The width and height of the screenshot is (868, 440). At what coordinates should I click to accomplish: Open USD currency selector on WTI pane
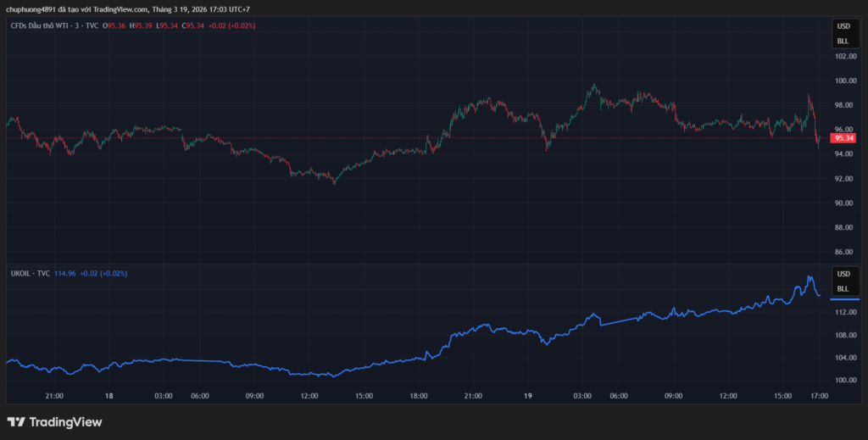(x=843, y=26)
